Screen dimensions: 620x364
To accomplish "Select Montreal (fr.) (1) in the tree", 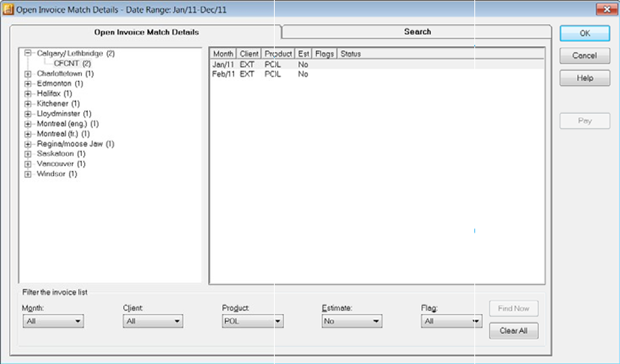I will pos(63,134).
